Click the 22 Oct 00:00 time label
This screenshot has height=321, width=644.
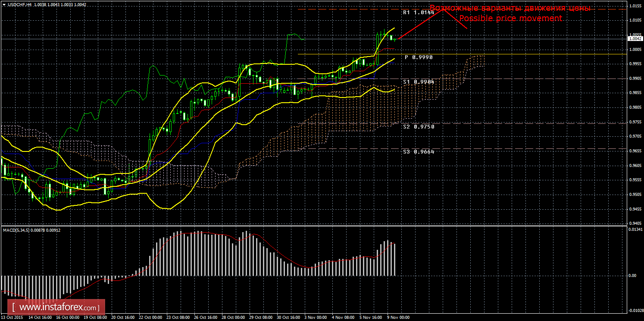click(150, 318)
